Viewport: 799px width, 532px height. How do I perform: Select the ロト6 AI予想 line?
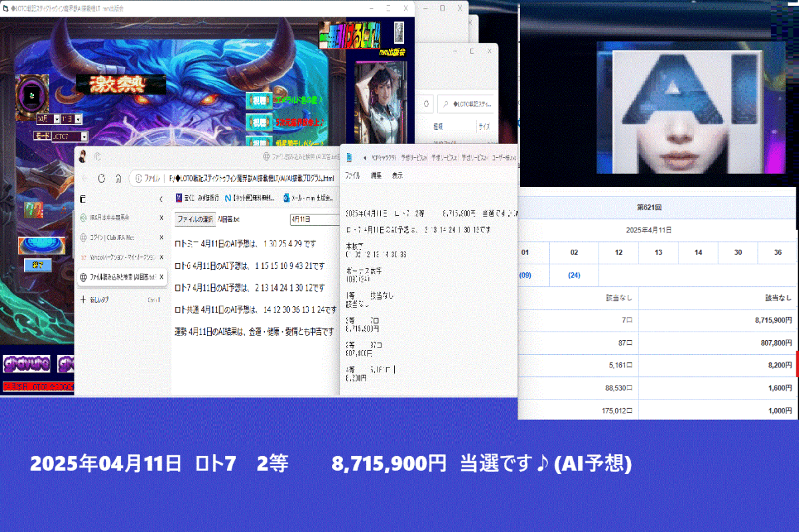[x=250, y=266]
